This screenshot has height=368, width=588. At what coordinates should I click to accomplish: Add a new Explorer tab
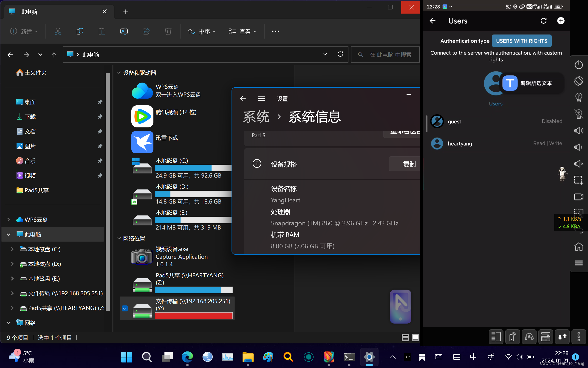pos(125,12)
